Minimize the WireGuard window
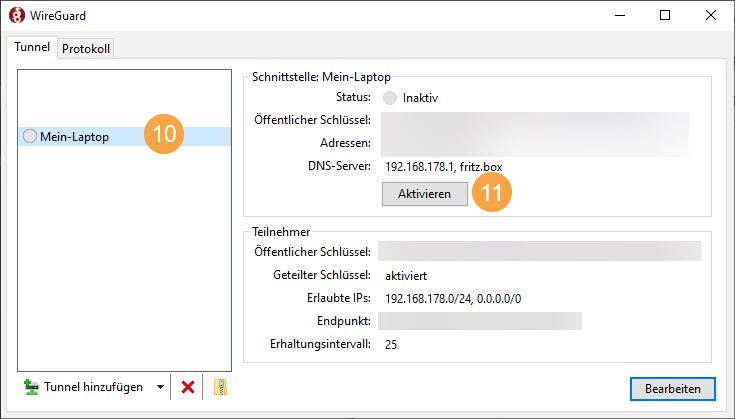Viewport: 735px width, 419px height. click(620, 15)
